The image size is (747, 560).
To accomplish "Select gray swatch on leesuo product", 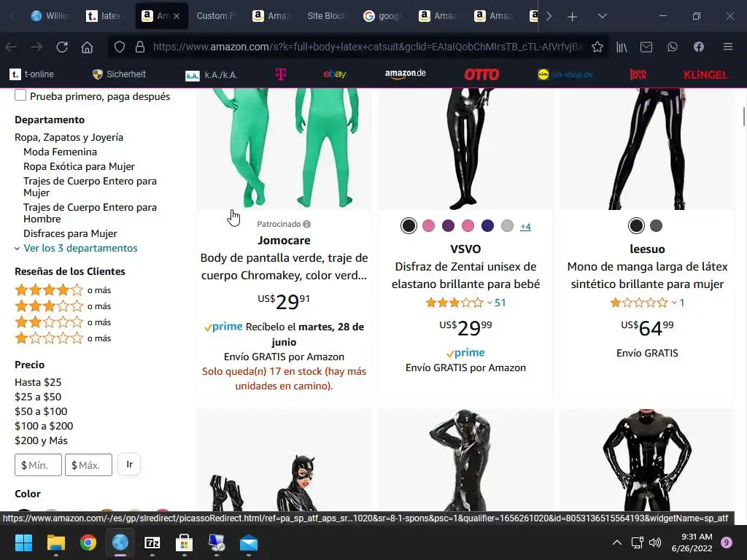I will pyautogui.click(x=656, y=226).
